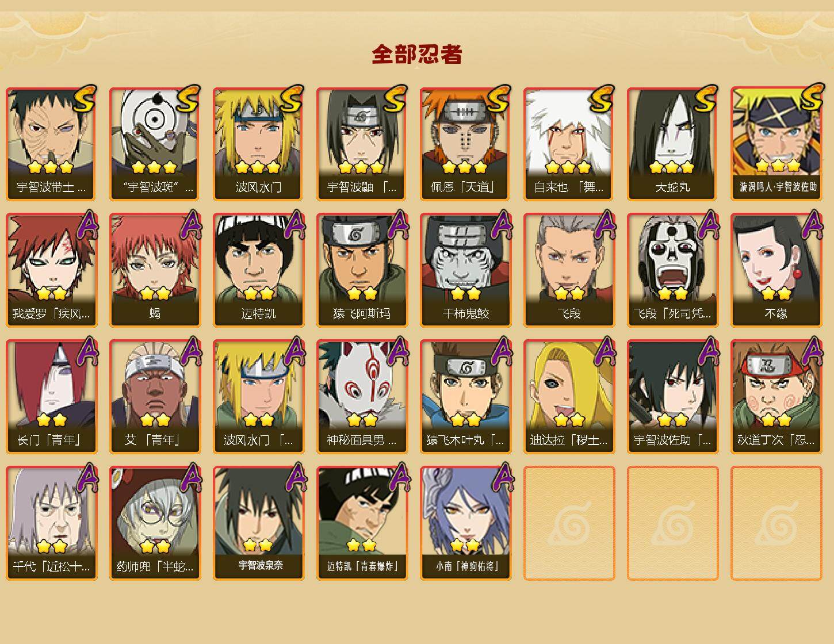Click the 迪达拉 blonde ninja card
This screenshot has height=644, width=834.
[x=569, y=397]
